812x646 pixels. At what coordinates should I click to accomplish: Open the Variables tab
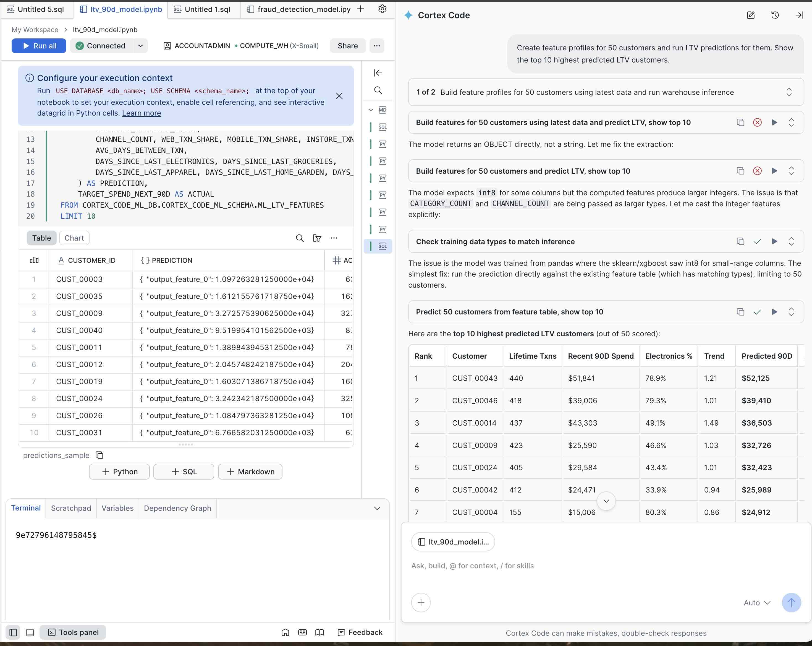[x=117, y=508]
